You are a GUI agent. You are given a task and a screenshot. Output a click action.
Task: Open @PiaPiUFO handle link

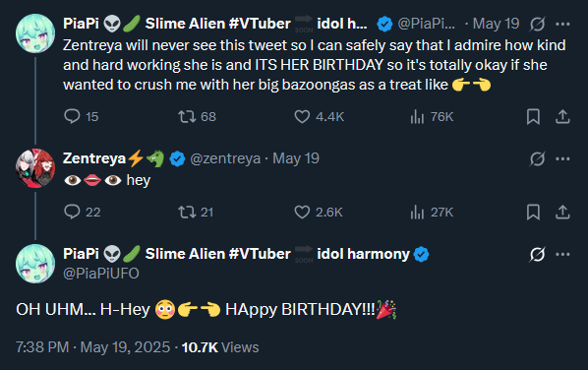[101, 274]
